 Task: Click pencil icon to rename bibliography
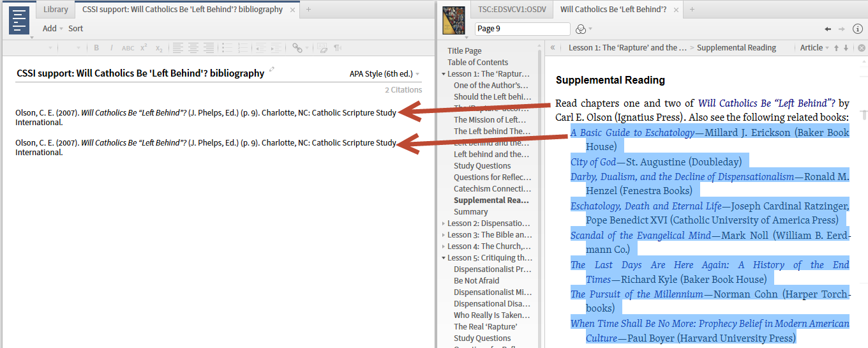[x=272, y=70]
